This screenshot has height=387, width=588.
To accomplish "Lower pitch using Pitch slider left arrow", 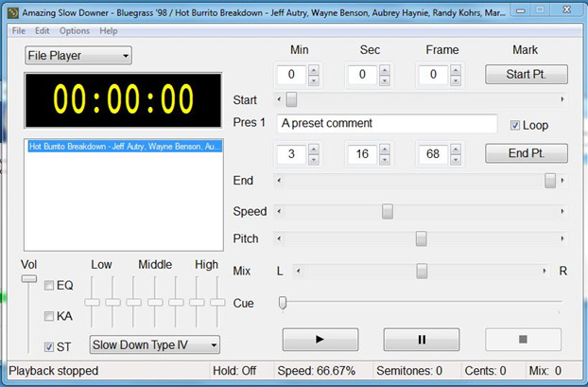I will click(279, 238).
